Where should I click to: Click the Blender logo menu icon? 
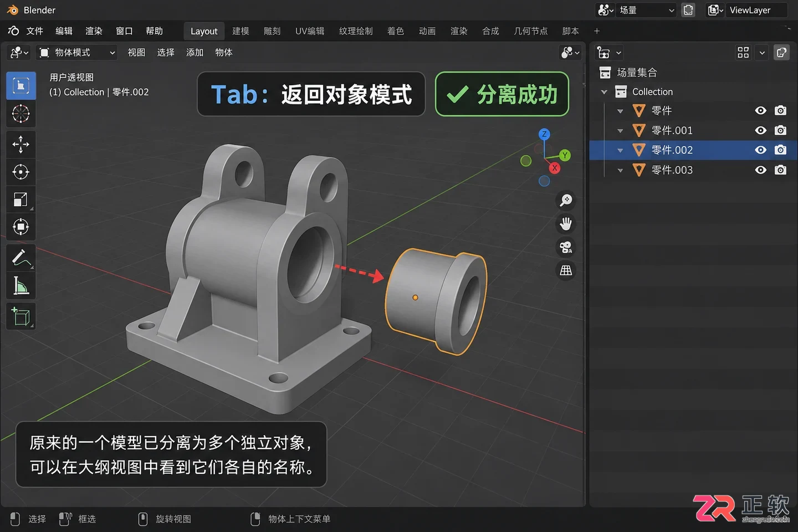13,31
